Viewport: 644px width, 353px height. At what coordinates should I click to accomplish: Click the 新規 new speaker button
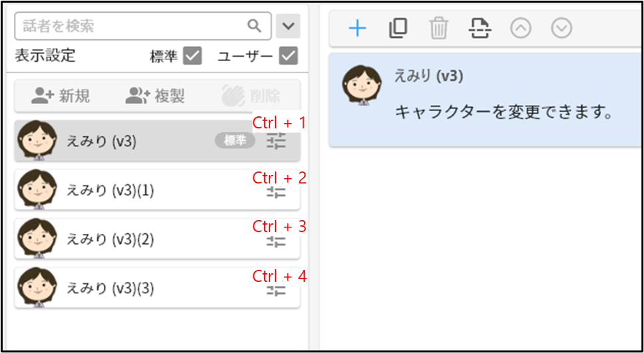(61, 96)
